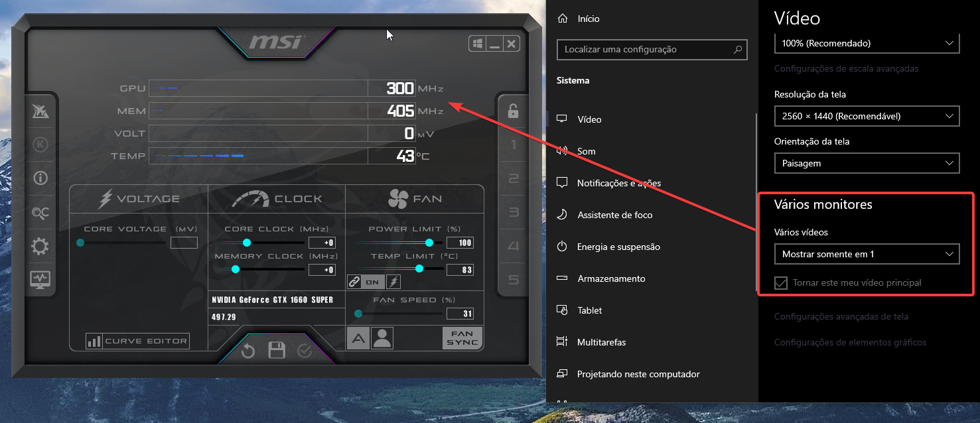Select Afterburner profile slot 5
The image size is (980, 423).
513,280
